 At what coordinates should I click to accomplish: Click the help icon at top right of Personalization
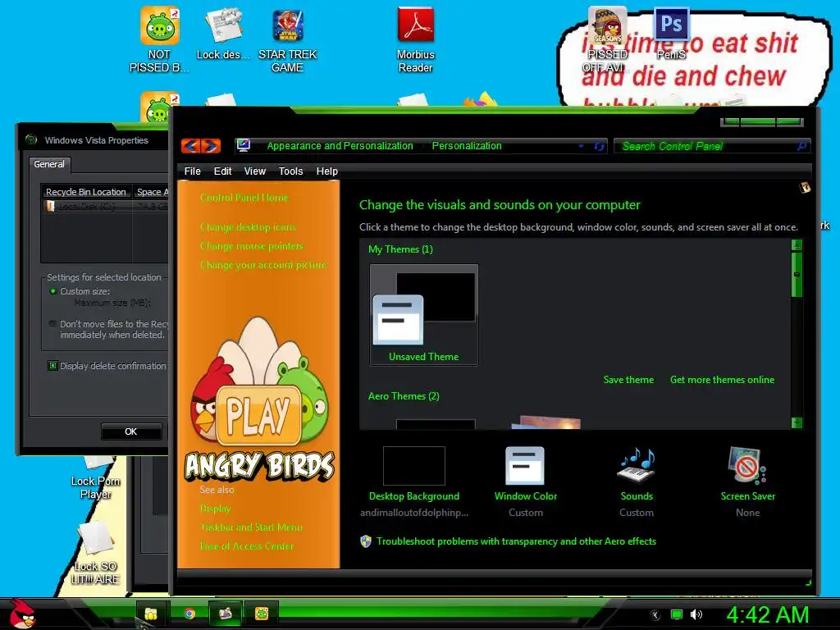(805, 188)
